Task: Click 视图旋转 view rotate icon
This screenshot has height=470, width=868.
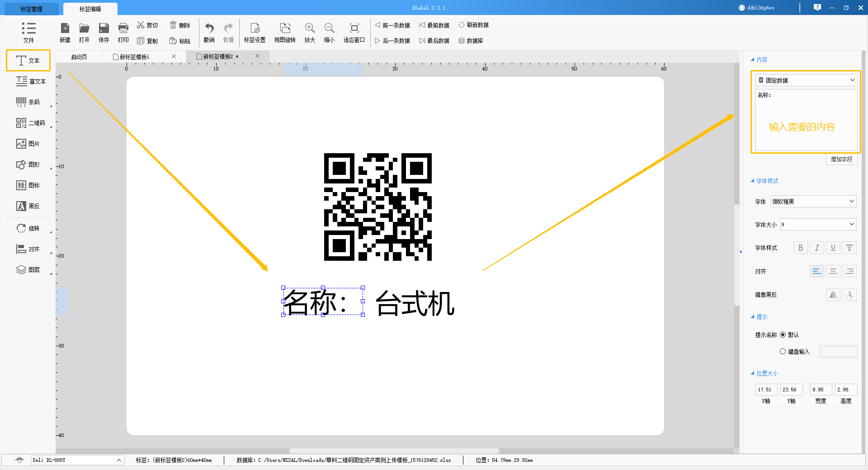Action: (285, 32)
